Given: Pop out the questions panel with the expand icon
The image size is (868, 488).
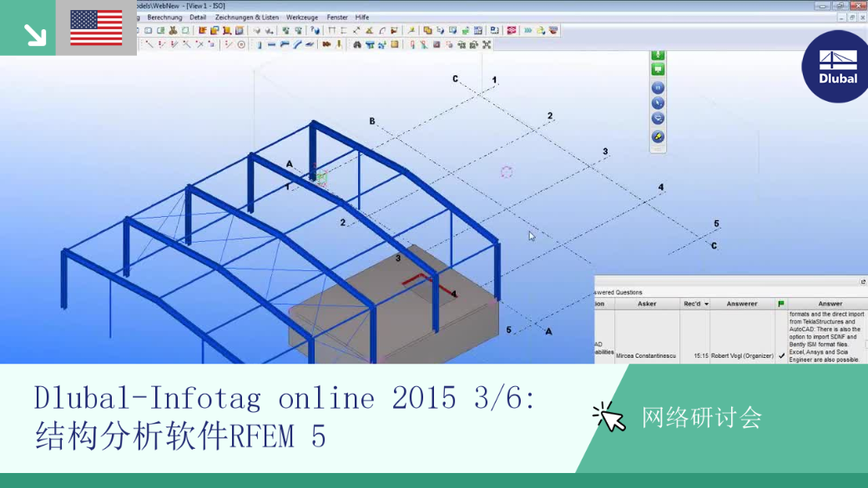Looking at the screenshot, I should tap(863, 282).
